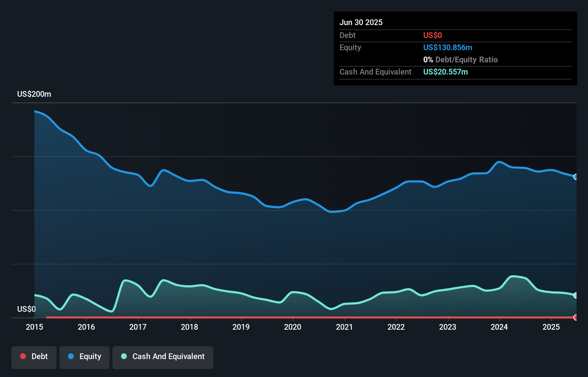The width and height of the screenshot is (588, 377).
Task: Select the 2019 x-axis label
Action: 241,327
